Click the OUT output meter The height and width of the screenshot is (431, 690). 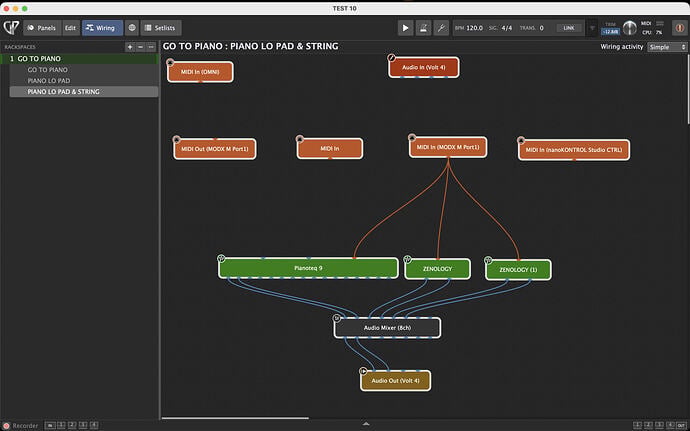point(681,425)
